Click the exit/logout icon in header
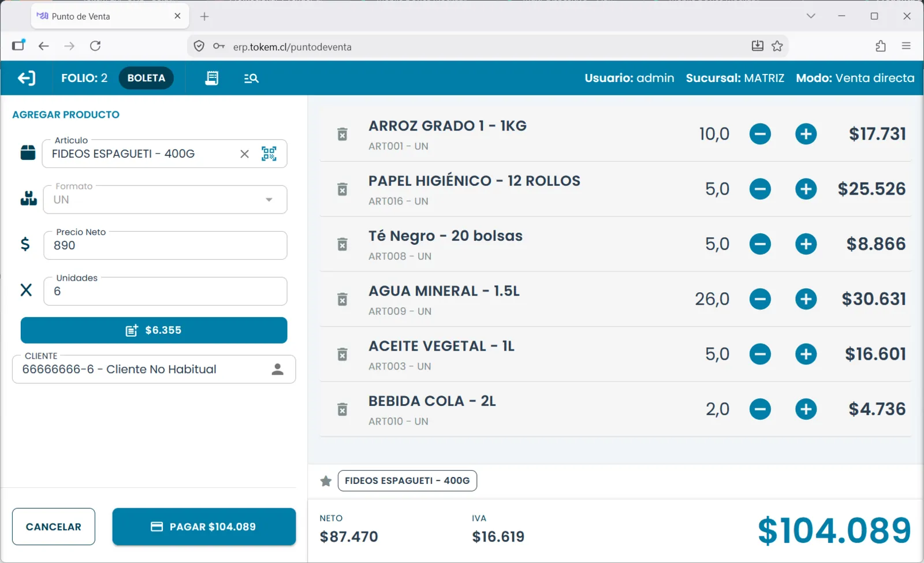This screenshot has height=563, width=924. pyautogui.click(x=27, y=78)
